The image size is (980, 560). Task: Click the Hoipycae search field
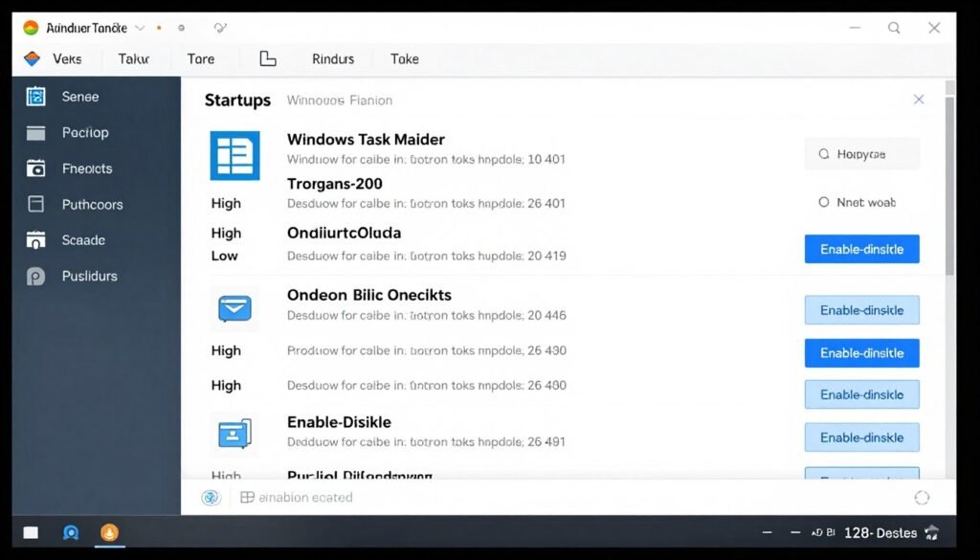(x=861, y=153)
